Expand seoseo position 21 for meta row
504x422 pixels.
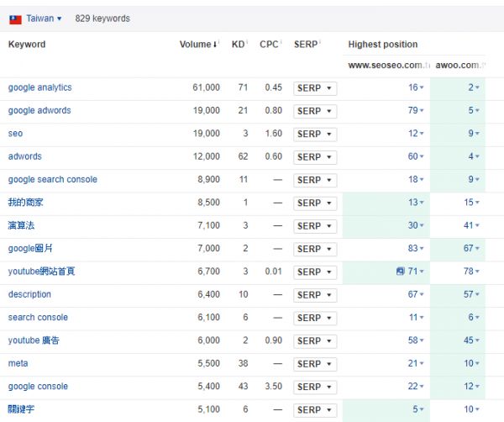(x=416, y=363)
